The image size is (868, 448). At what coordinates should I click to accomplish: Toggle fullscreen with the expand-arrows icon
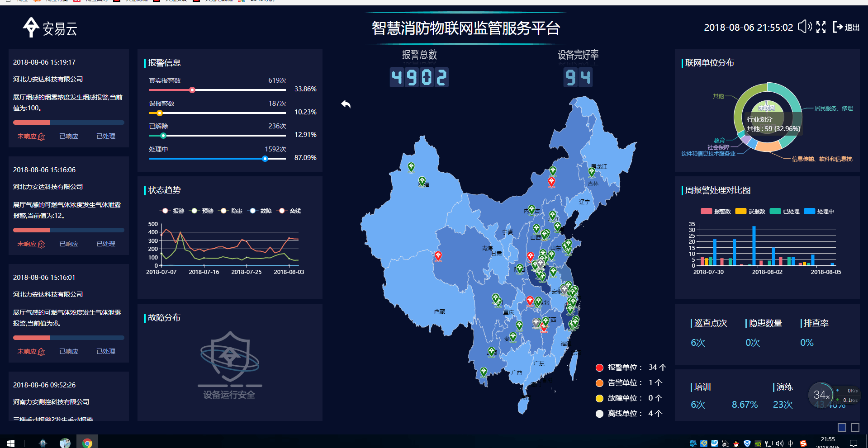click(821, 27)
